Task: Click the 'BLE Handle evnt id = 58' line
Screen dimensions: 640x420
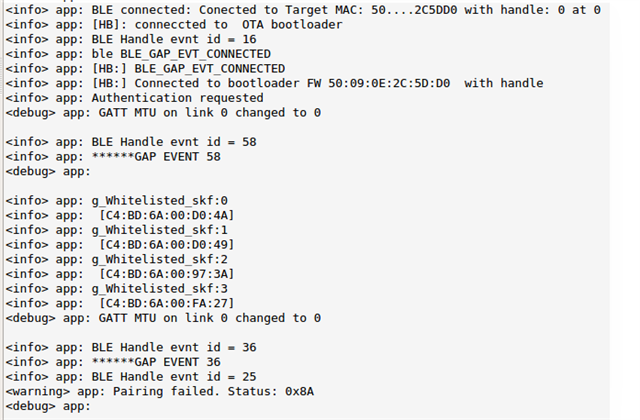Action: pos(131,142)
